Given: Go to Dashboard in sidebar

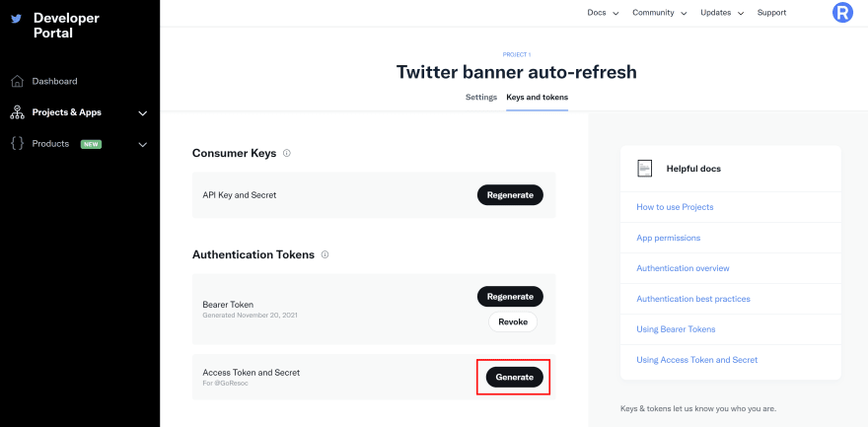Looking at the screenshot, I should [55, 81].
